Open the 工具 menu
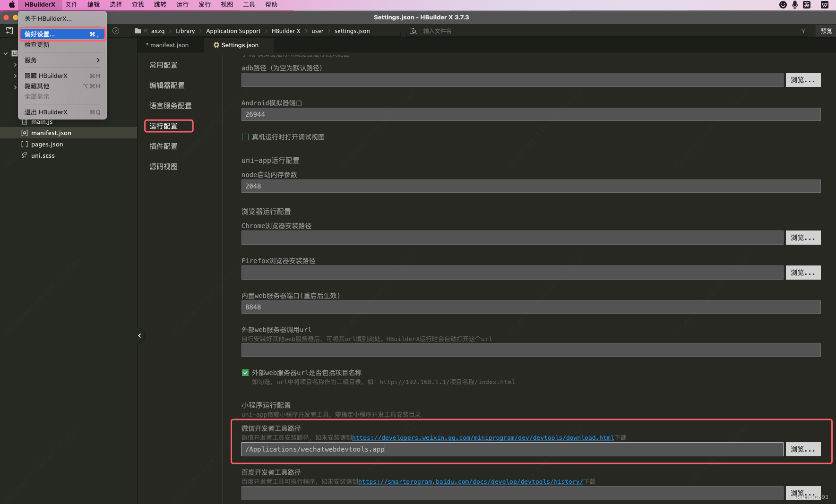 (x=249, y=5)
